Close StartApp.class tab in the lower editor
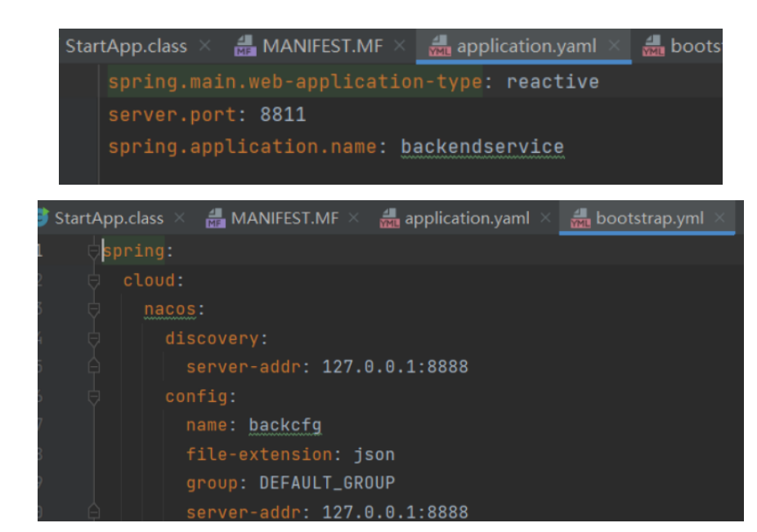Screen dimensions: 757x532 point(180,217)
